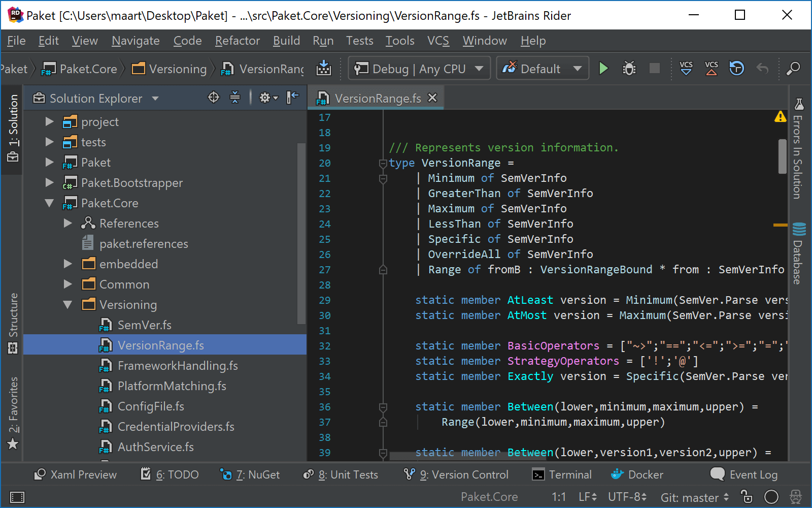Viewport: 812px width, 508px height.
Task: Run the Default configuration with the green play button
Action: (603, 68)
